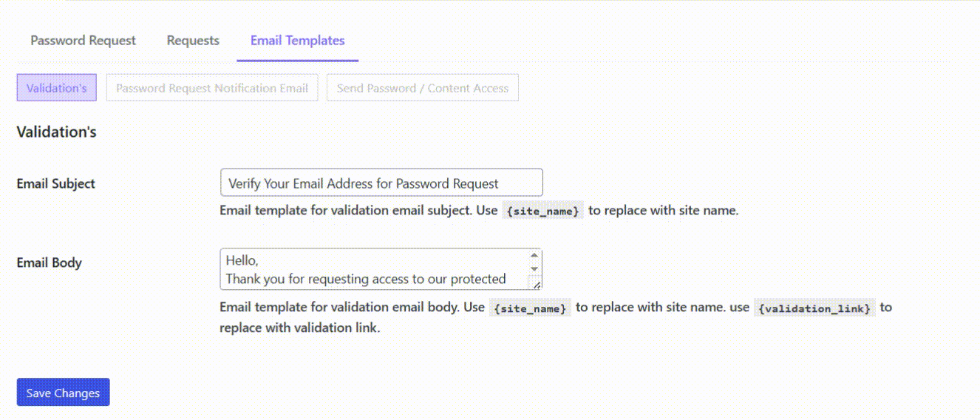
Task: Select the Email Templates tab
Action: 297,41
